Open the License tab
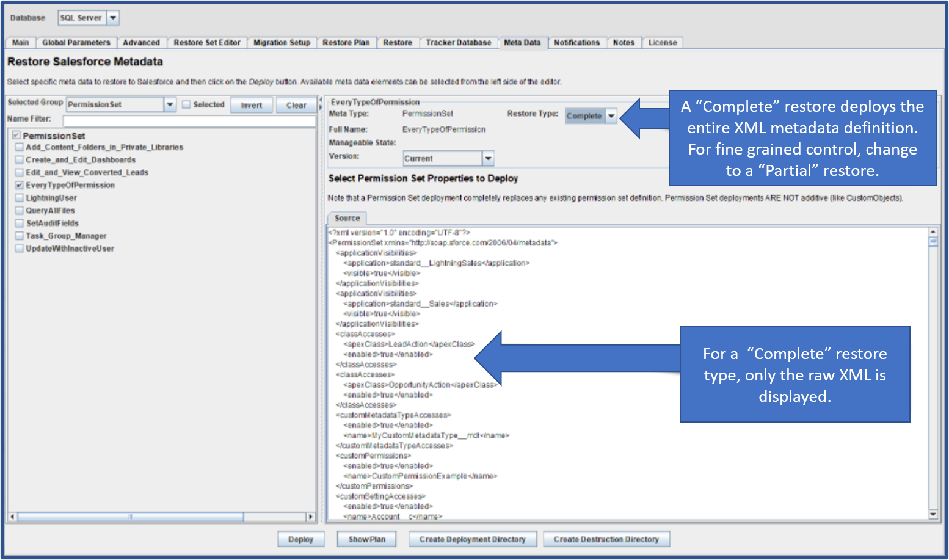 tap(663, 43)
